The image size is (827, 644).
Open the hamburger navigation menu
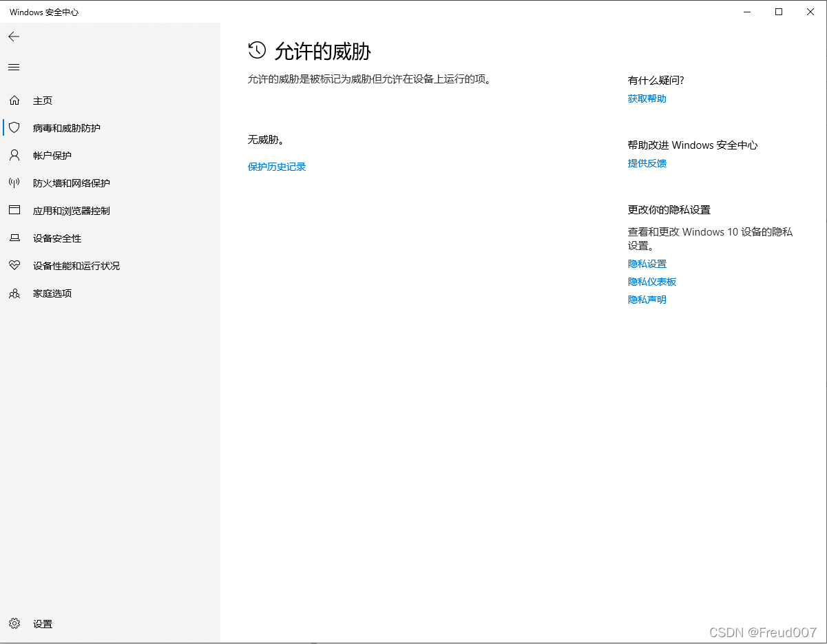coord(14,67)
